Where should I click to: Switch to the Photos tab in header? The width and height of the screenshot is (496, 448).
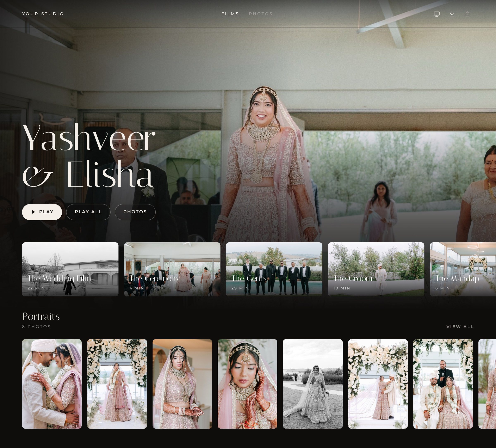point(261,14)
